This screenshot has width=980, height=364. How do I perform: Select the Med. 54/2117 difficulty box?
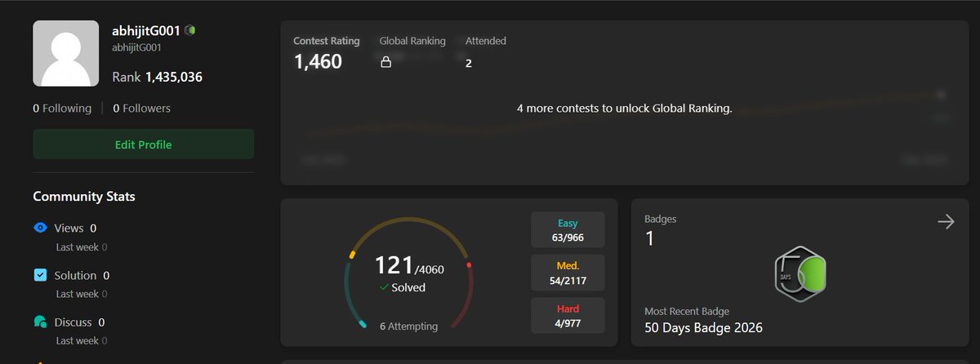568,273
